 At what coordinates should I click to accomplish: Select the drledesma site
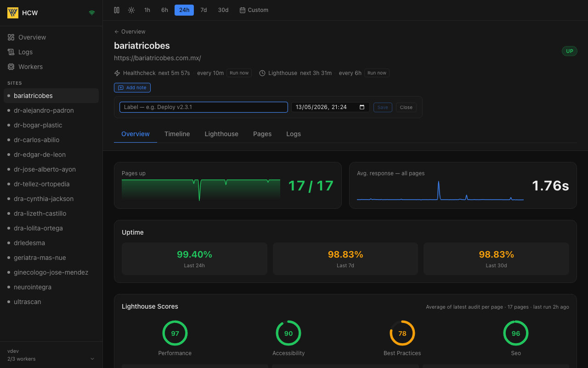point(51,243)
